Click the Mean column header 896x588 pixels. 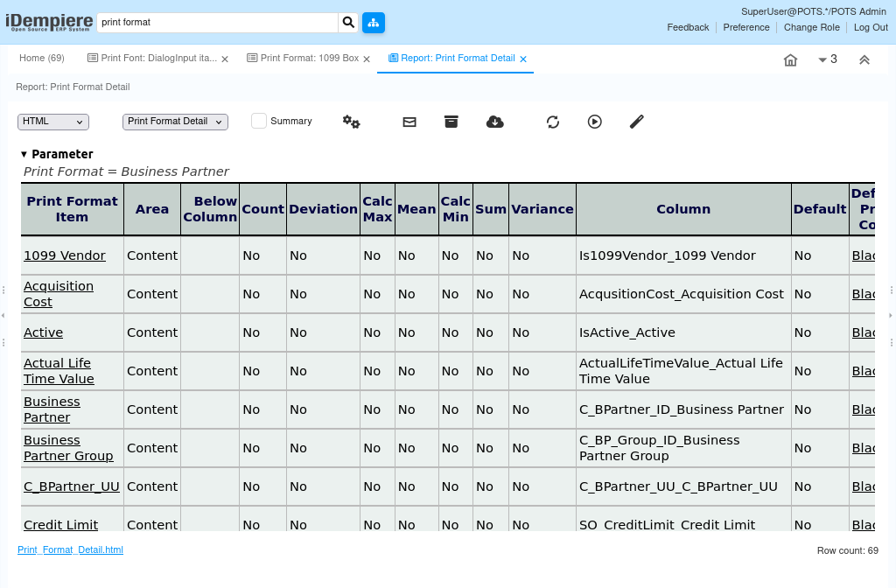416,209
